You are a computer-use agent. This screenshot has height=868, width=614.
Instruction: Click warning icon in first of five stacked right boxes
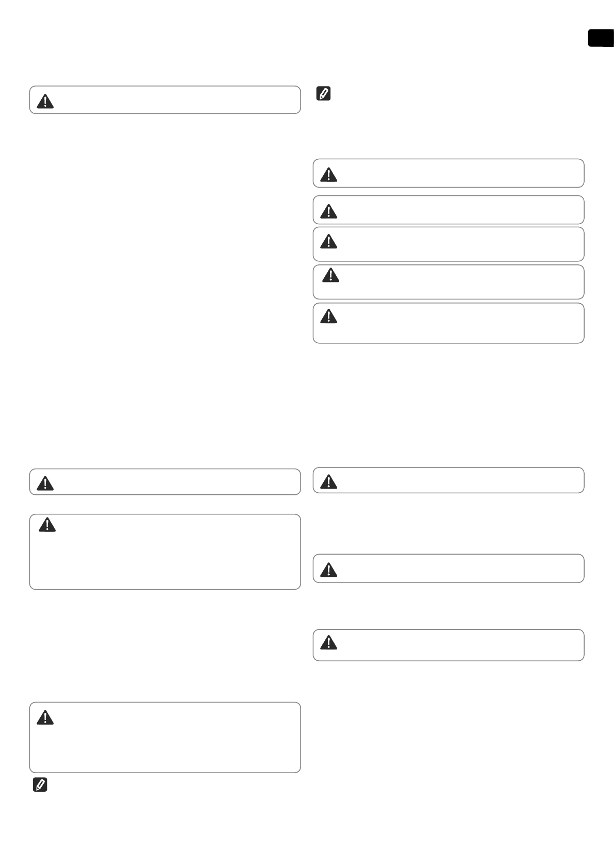click(328, 175)
